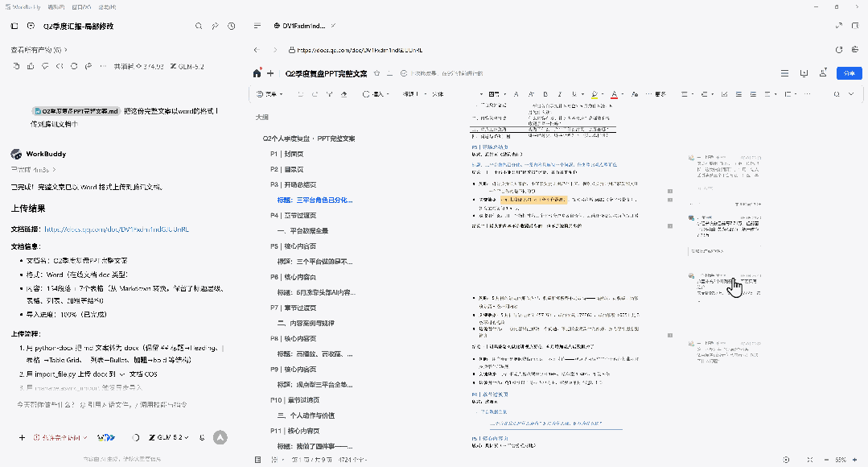This screenshot has height=467, width=868.
Task: Expand the 已完成 duration details
Action: click(33, 170)
